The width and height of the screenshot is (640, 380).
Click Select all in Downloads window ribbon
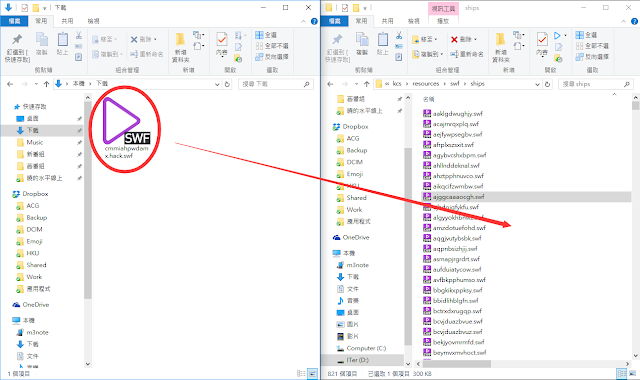[266, 35]
